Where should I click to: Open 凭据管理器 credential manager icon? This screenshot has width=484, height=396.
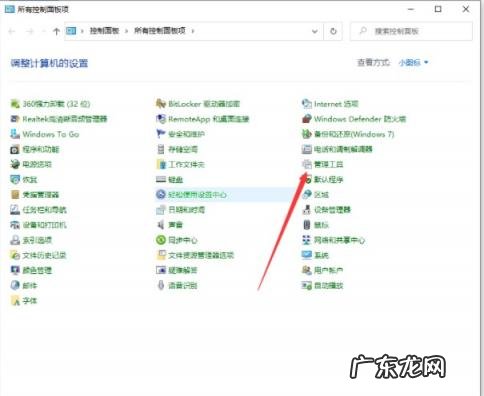pyautogui.click(x=15, y=194)
